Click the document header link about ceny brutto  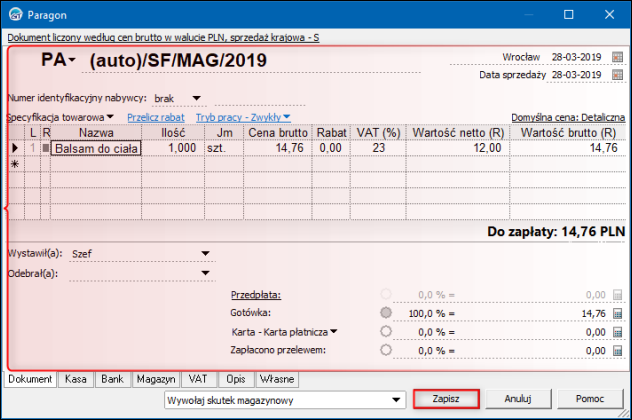(163, 37)
